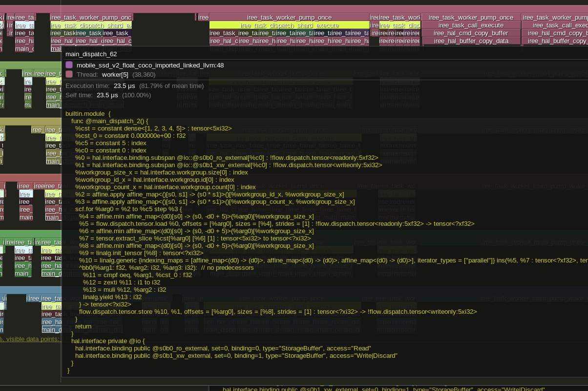Click mobile_ssd_v2_float_coco_imported_linked_llvm:48 source text

pyautogui.click(x=150, y=65)
